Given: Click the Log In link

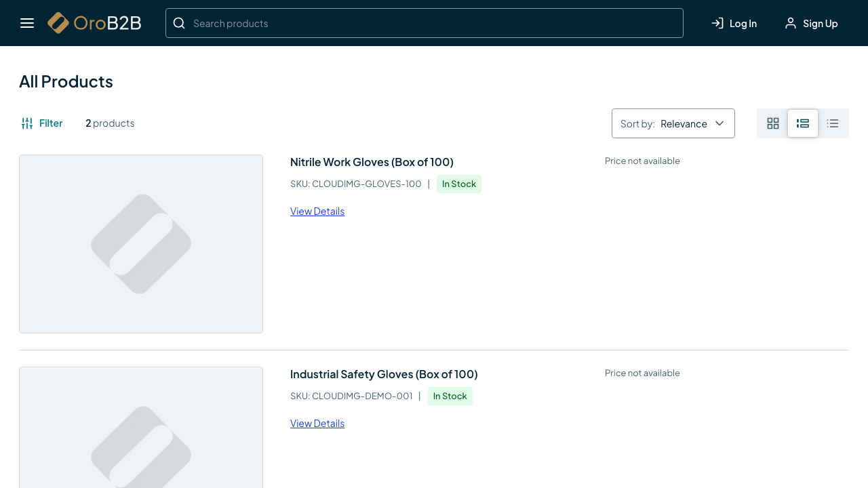Looking at the screenshot, I should pyautogui.click(x=734, y=23).
